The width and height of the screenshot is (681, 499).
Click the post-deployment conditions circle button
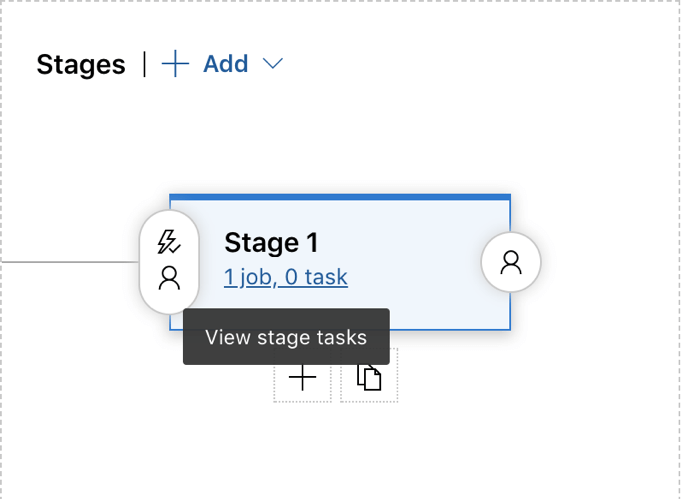click(511, 262)
